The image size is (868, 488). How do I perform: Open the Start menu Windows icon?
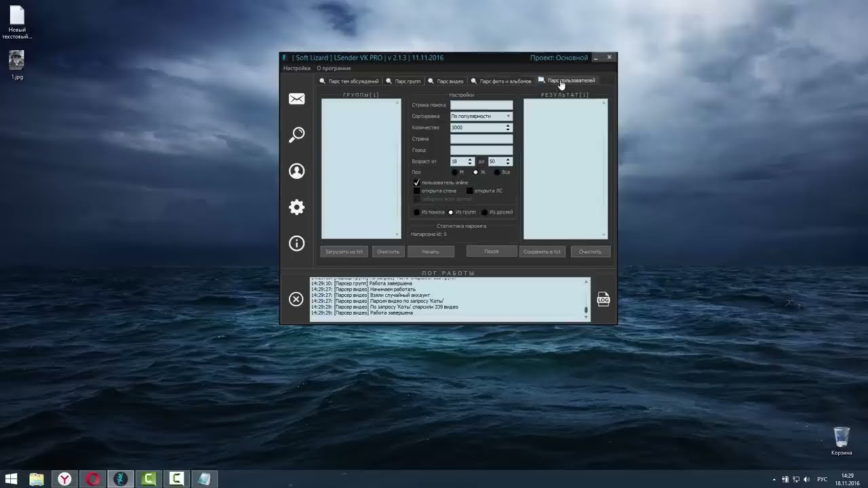(12, 479)
